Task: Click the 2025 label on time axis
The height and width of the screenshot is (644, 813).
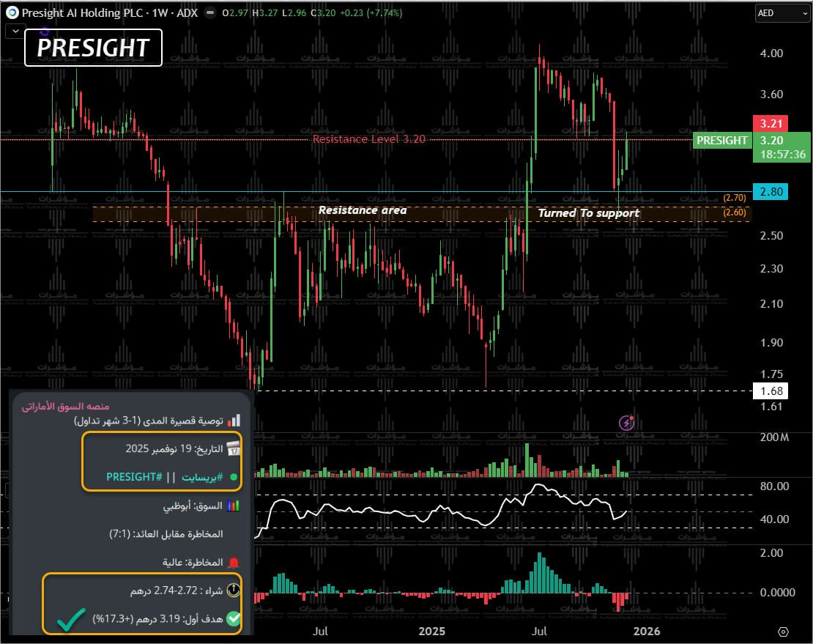Action: point(431,631)
